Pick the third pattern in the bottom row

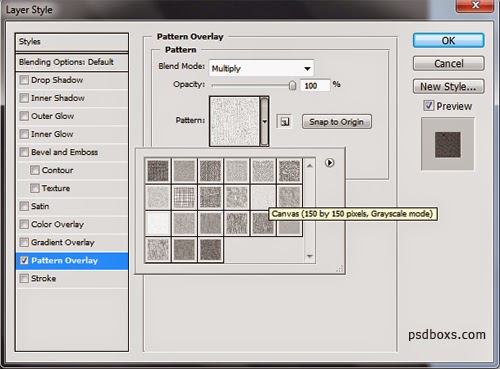click(211, 250)
